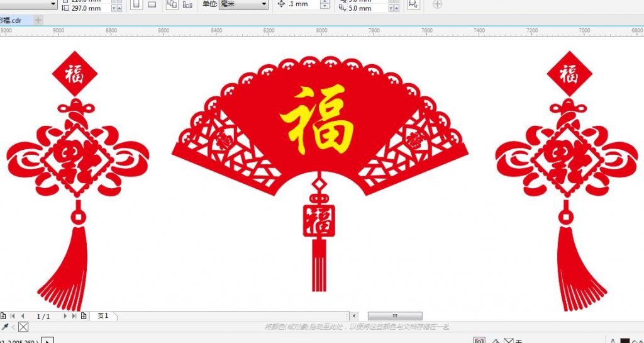Select landscape page orientation
Viewport: 644px width, 343px height.
[152, 4]
